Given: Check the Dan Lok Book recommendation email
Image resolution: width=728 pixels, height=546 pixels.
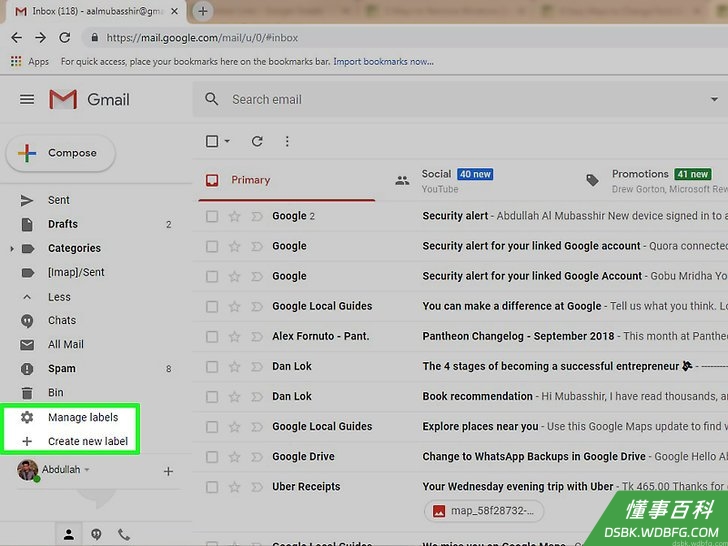Looking at the screenshot, I should pyautogui.click(x=212, y=397).
